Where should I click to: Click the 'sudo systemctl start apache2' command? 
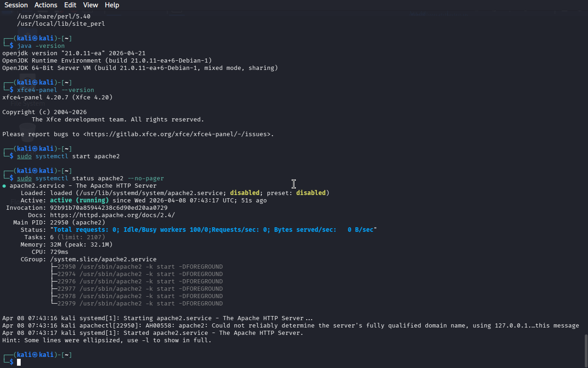click(x=68, y=156)
